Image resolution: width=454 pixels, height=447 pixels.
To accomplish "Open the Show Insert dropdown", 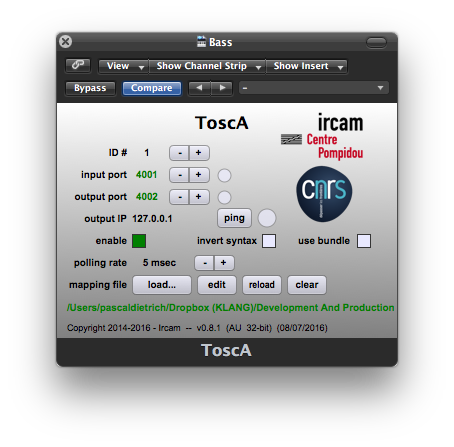I will (x=306, y=66).
